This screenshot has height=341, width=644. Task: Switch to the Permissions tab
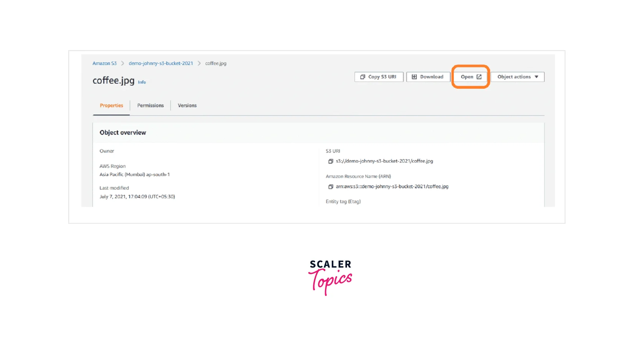coord(150,105)
